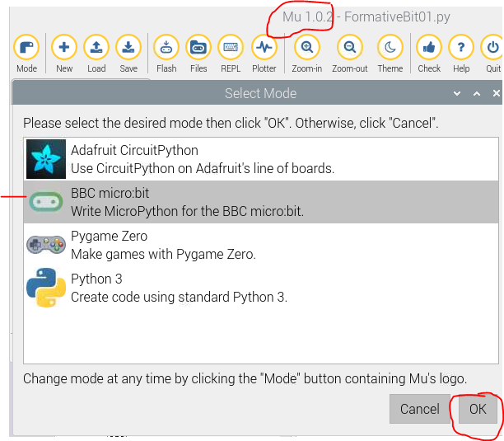
Task: Check the code with Check button
Action: [429, 54]
